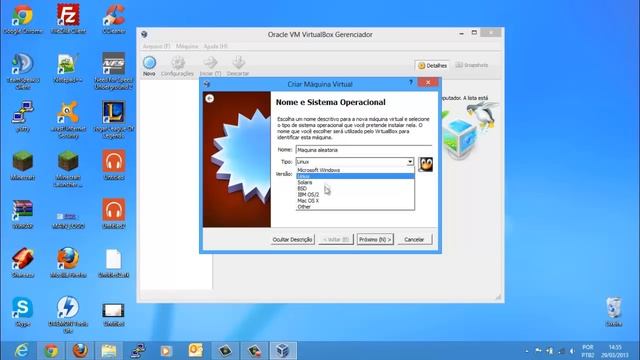This screenshot has height=360, width=640.
Task: Select Other from Tipo list
Action: [x=355, y=207]
